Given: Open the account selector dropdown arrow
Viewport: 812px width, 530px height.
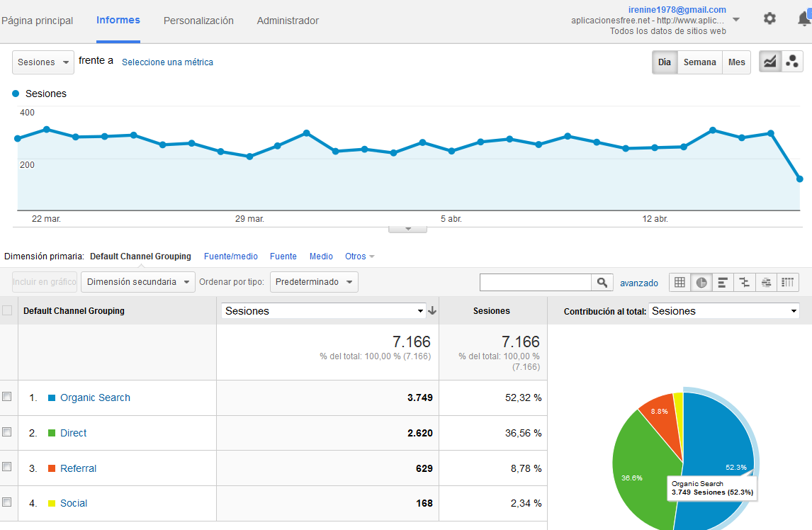Looking at the screenshot, I should [x=736, y=20].
